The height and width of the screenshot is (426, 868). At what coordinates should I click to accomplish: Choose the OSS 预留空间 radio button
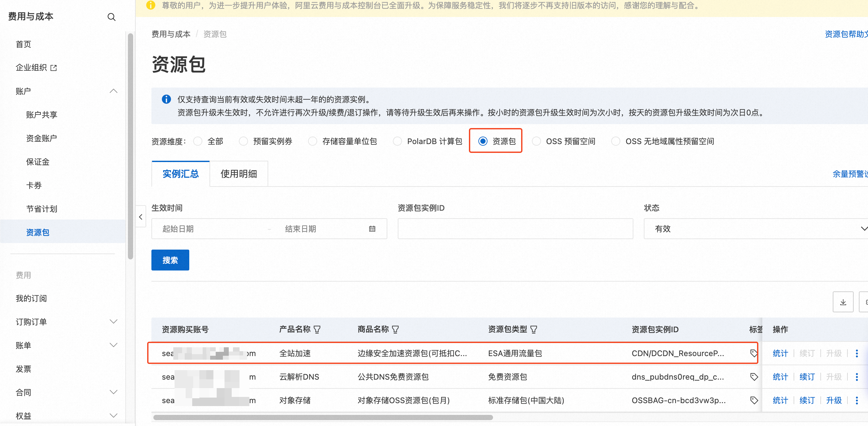(536, 141)
